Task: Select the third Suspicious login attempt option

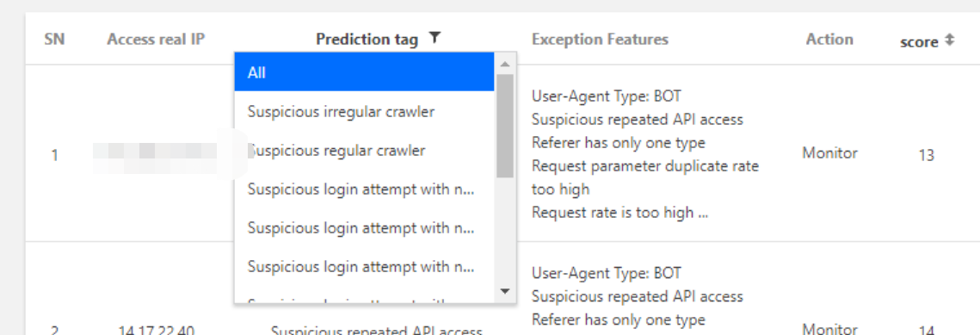Action: coord(364,267)
